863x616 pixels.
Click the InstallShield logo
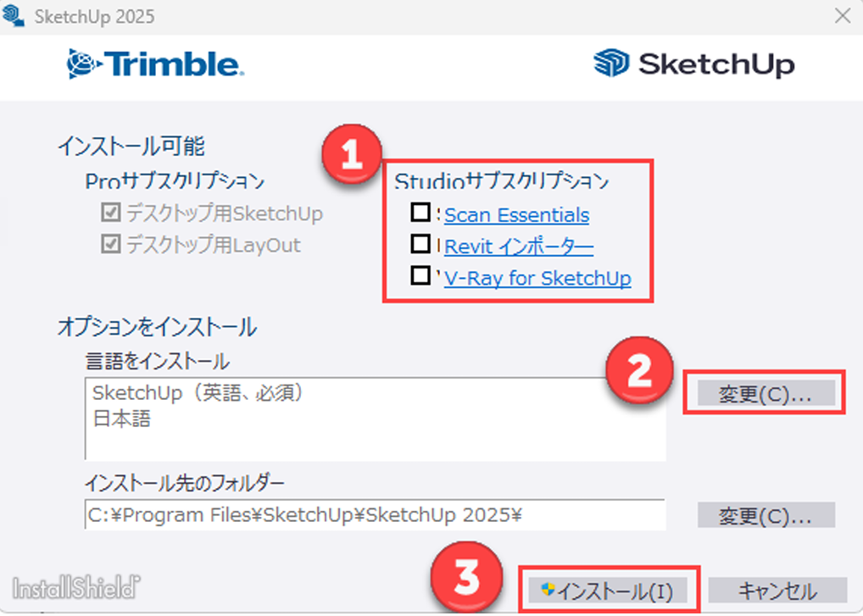76,588
